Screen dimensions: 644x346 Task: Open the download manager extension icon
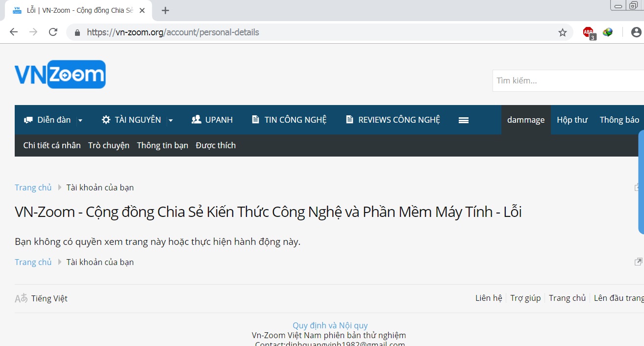pos(608,32)
